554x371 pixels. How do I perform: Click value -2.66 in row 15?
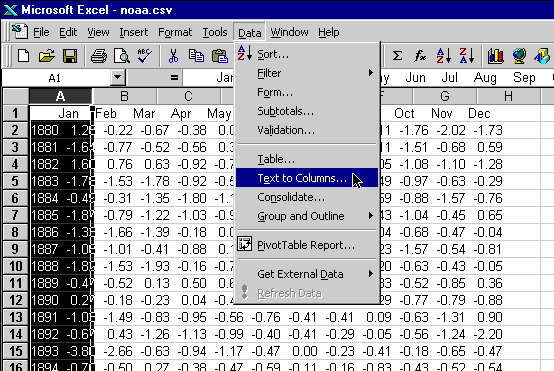pos(118,351)
